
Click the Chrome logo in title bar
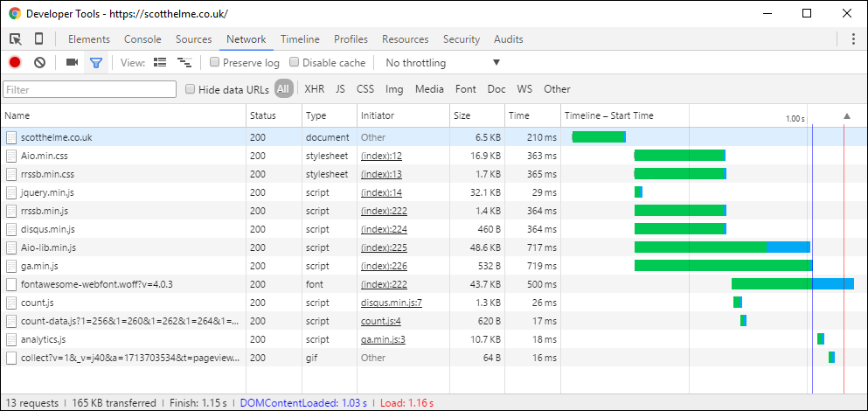(x=14, y=14)
